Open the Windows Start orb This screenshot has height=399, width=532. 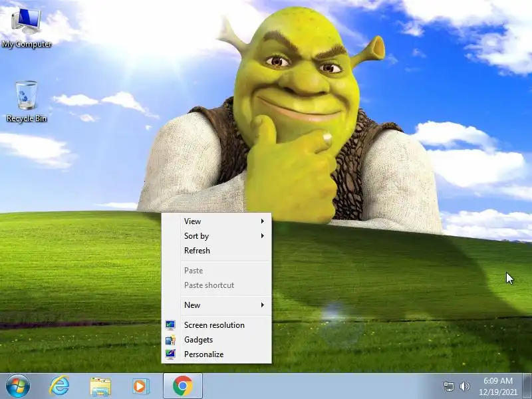(x=18, y=386)
